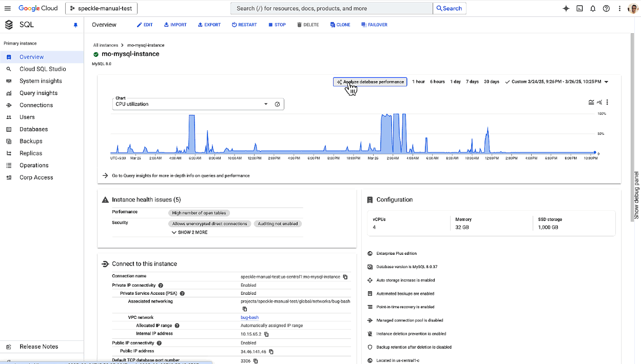The height and width of the screenshot is (364, 641).
Task: Open the help question mark menu
Action: click(x=606, y=8)
